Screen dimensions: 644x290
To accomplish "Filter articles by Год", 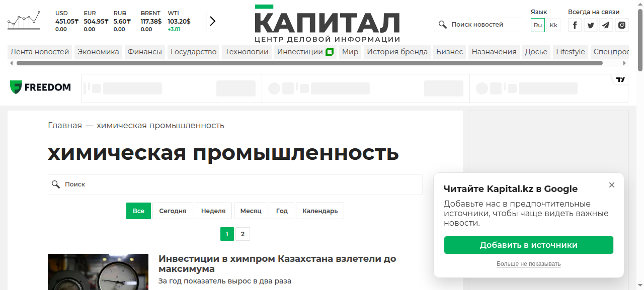I will 282,211.
